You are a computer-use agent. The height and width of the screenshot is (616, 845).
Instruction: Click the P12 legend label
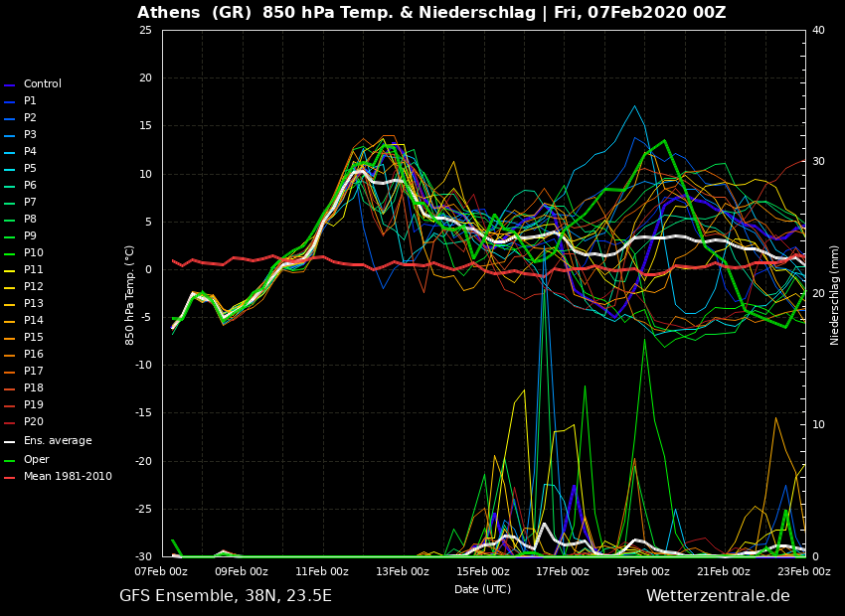(x=34, y=286)
